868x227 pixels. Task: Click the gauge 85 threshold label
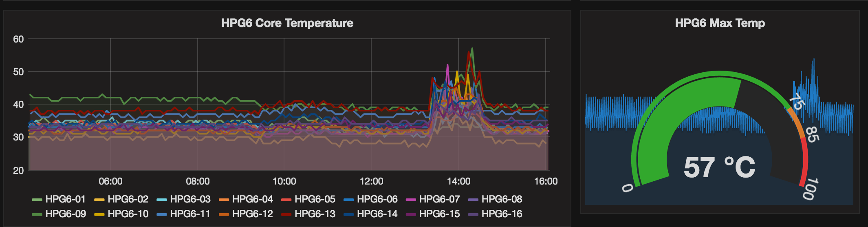812,134
